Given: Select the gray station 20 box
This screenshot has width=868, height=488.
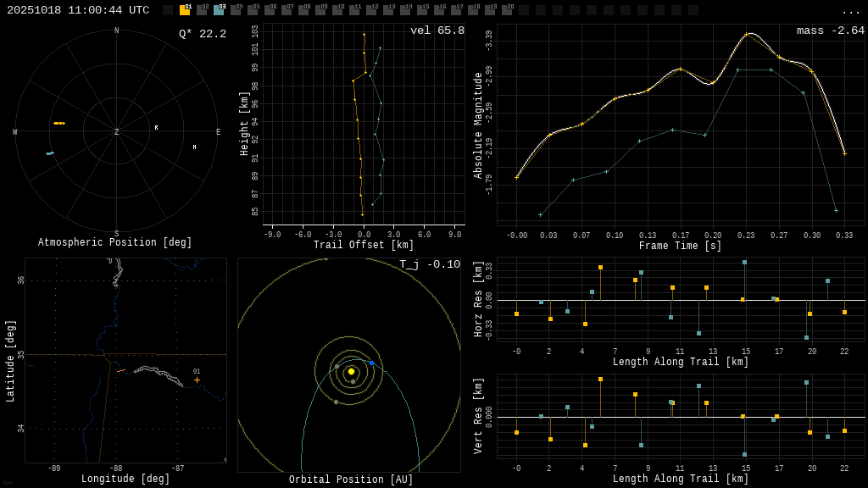Looking at the screenshot, I should [x=507, y=10].
